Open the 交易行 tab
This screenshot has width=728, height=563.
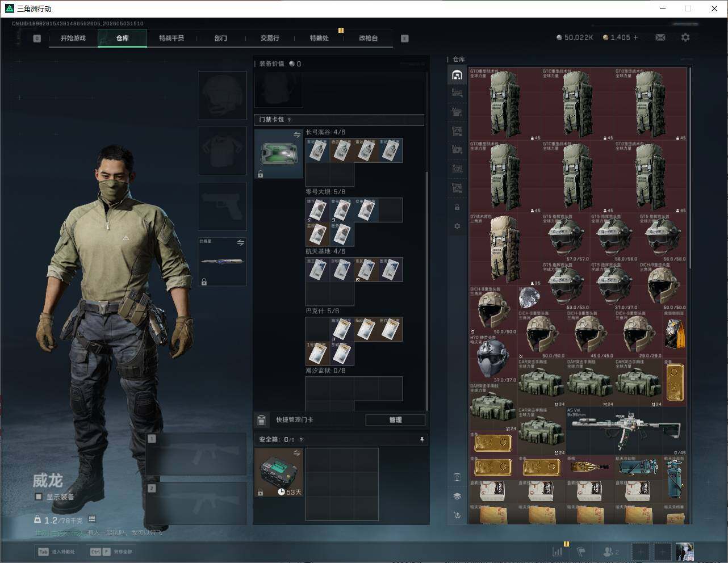click(270, 38)
